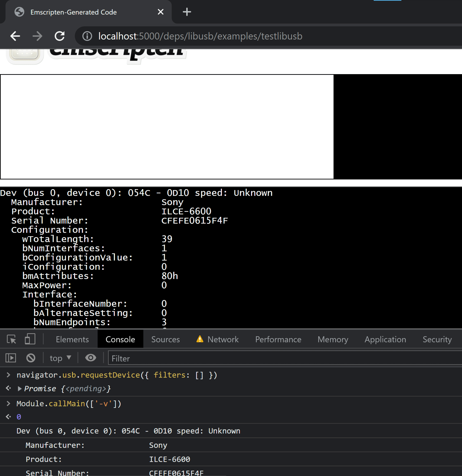Click the Elements tab in DevTools

(x=72, y=339)
